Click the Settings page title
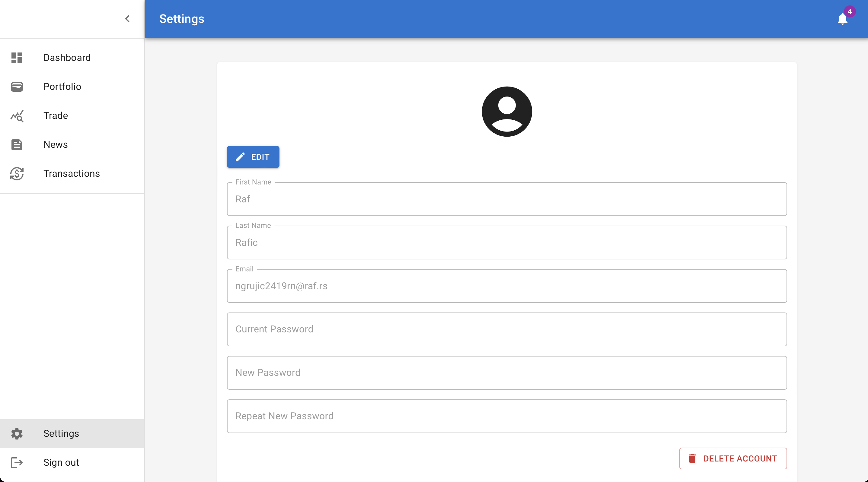Screen dimensions: 868x482 coord(182,19)
